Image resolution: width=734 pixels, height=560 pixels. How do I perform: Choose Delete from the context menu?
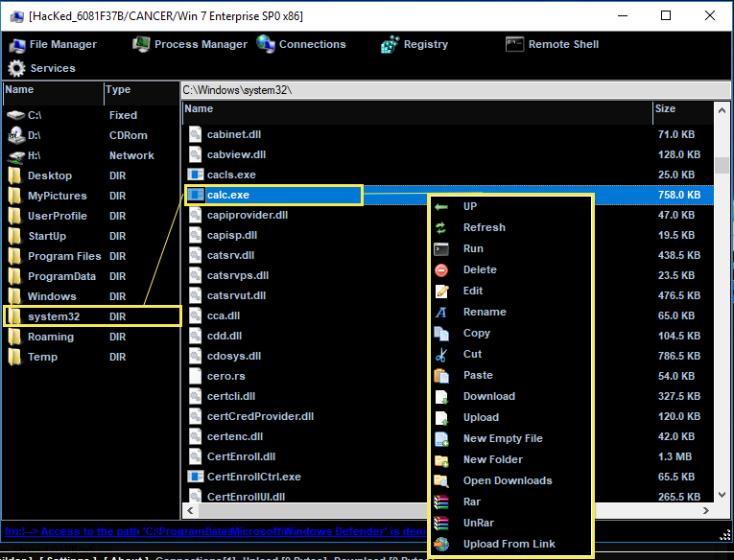pyautogui.click(x=480, y=270)
